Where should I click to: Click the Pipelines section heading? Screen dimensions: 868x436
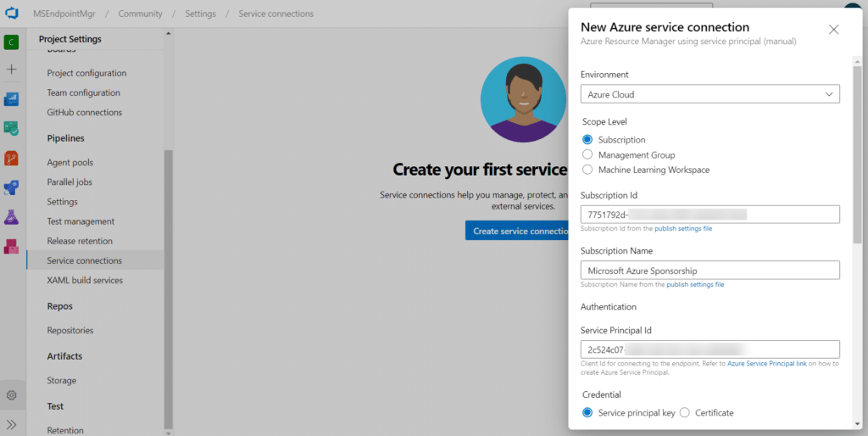pyautogui.click(x=66, y=138)
